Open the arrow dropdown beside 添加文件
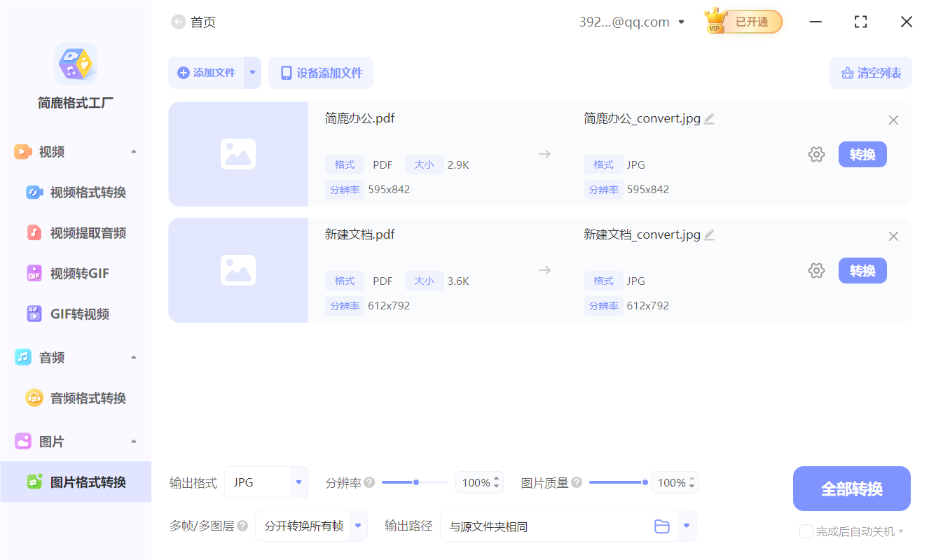The image size is (929, 560). (252, 73)
